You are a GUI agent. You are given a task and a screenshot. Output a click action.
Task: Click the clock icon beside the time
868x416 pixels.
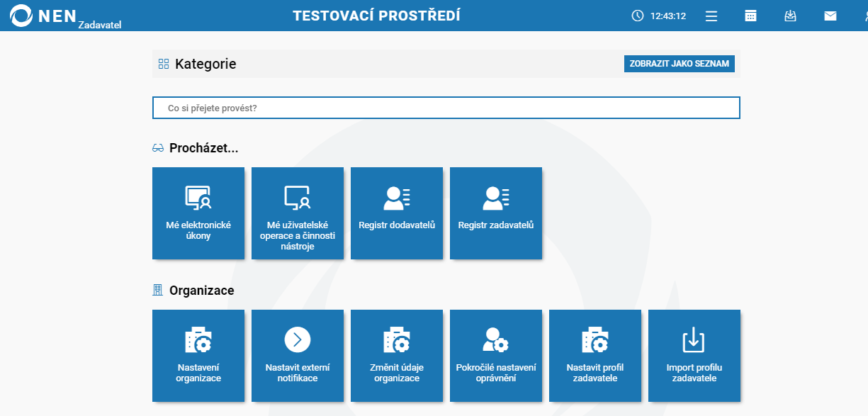pyautogui.click(x=638, y=16)
